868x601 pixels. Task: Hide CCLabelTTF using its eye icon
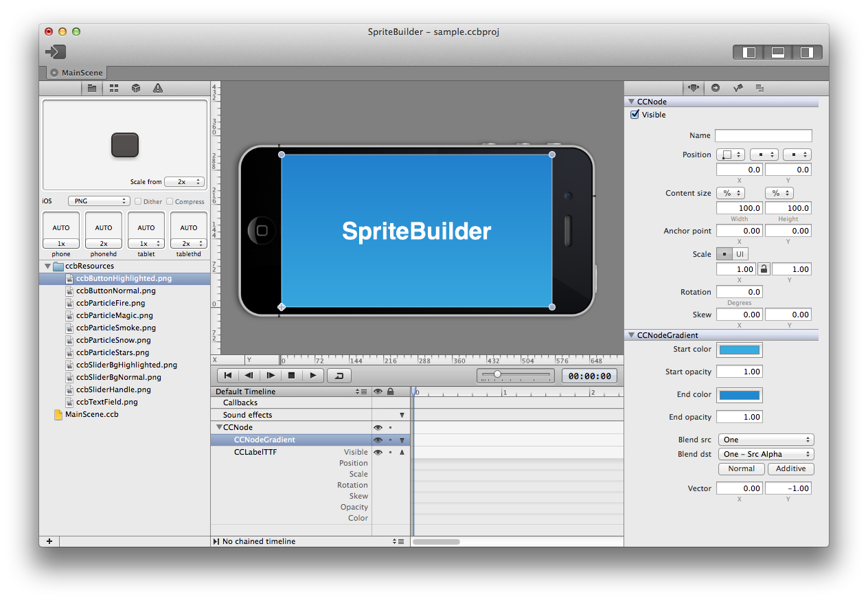tap(378, 452)
